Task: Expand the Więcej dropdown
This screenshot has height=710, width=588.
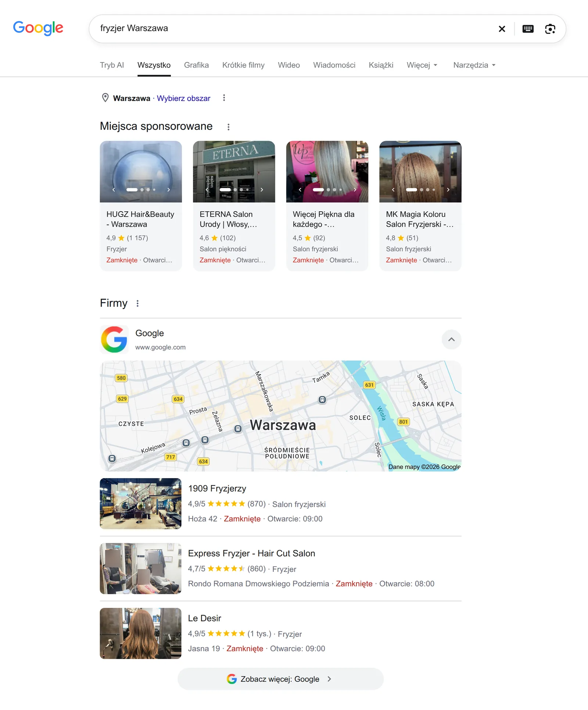Action: pyautogui.click(x=422, y=65)
